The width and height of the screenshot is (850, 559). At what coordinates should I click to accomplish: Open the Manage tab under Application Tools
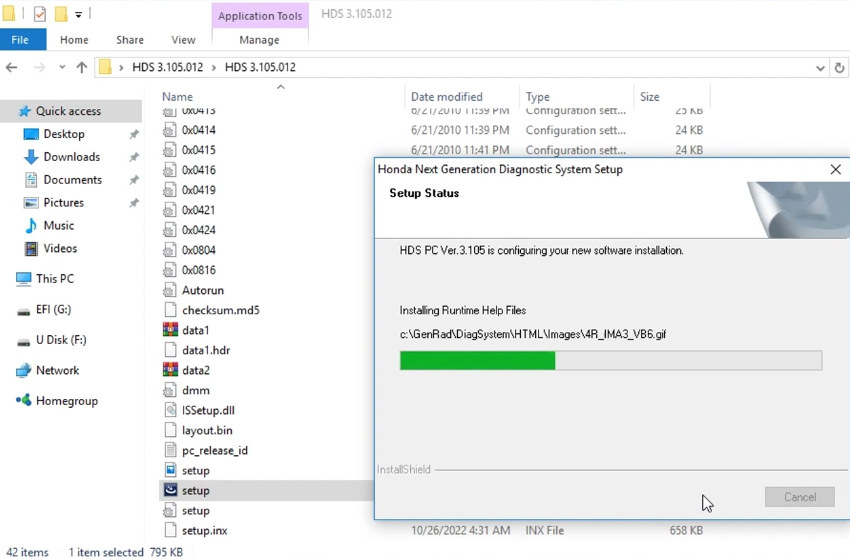click(259, 40)
